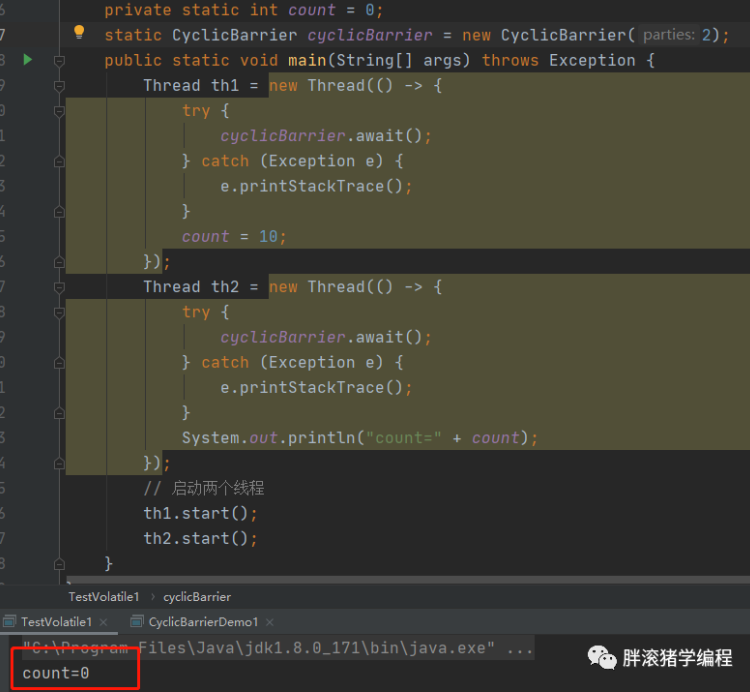Click TestVolatile1 tab's console icon

pos(10,622)
